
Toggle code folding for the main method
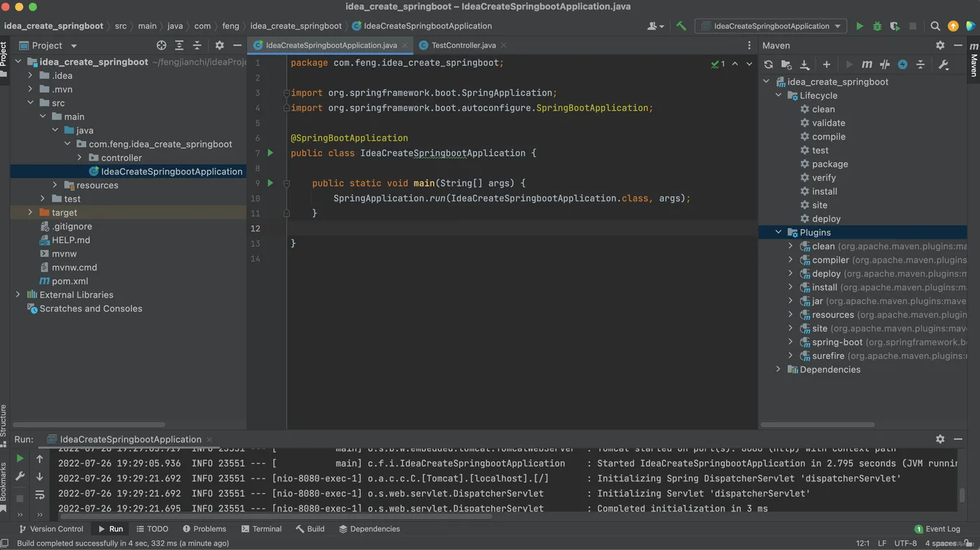coord(286,183)
